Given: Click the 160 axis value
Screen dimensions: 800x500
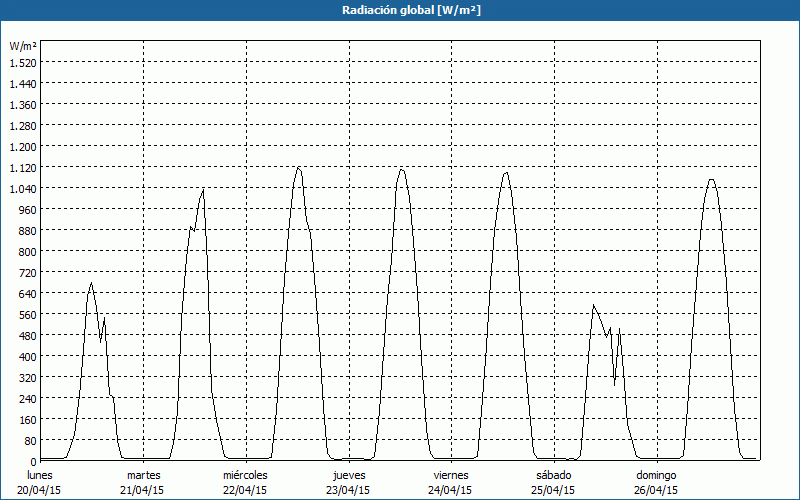Looking at the screenshot, I should [29, 419].
